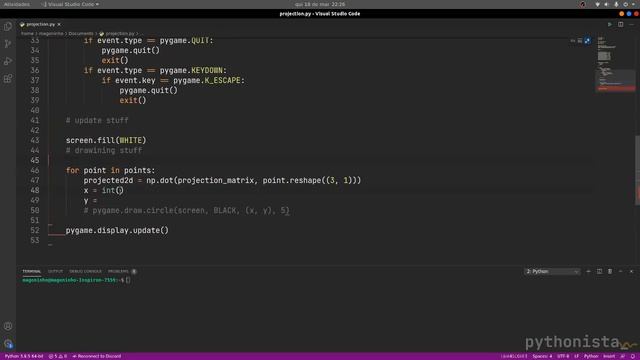Screen dimensions: 640x360
Task: Open the system power menu in top bar
Action: click(626, 4)
